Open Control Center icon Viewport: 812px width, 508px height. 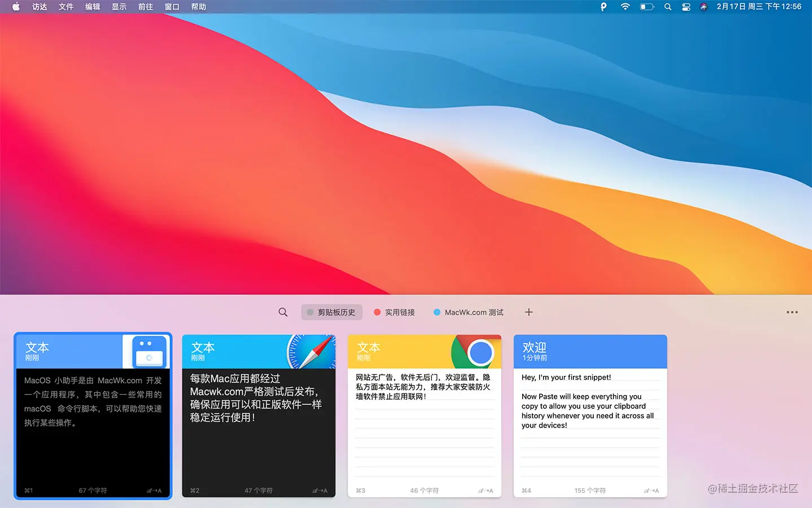click(686, 7)
